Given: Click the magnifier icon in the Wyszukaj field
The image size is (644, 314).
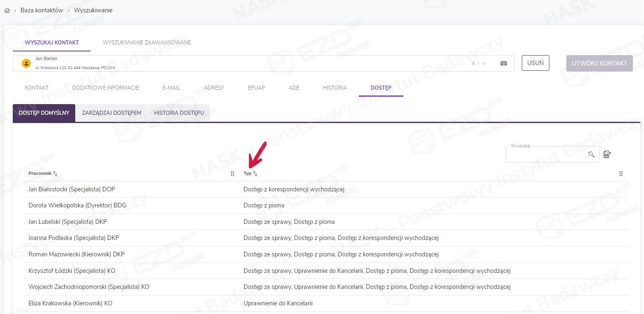Looking at the screenshot, I should pyautogui.click(x=591, y=154).
